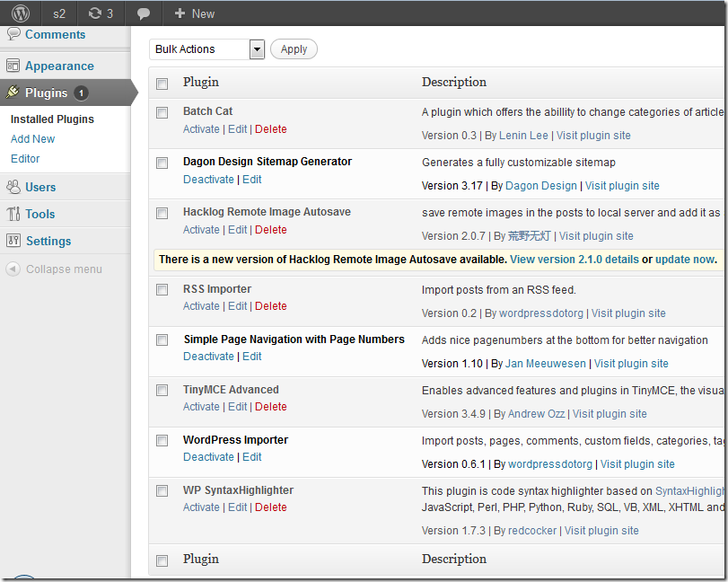Click the Tools sidebar icon
The width and height of the screenshot is (728, 582).
13,214
